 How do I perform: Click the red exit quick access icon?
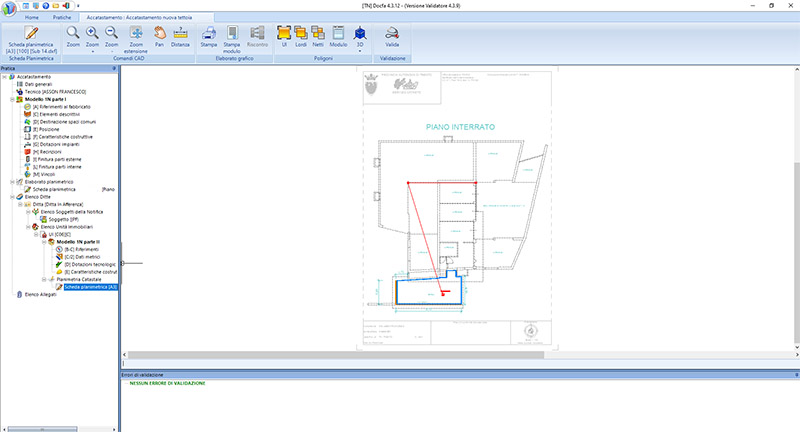66,6
